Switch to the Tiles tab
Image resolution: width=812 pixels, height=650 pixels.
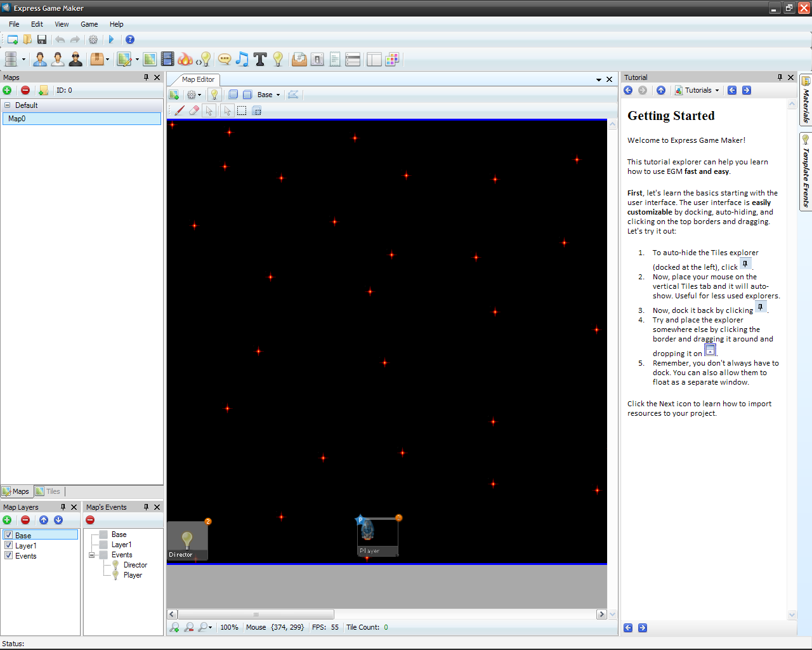[x=48, y=491]
